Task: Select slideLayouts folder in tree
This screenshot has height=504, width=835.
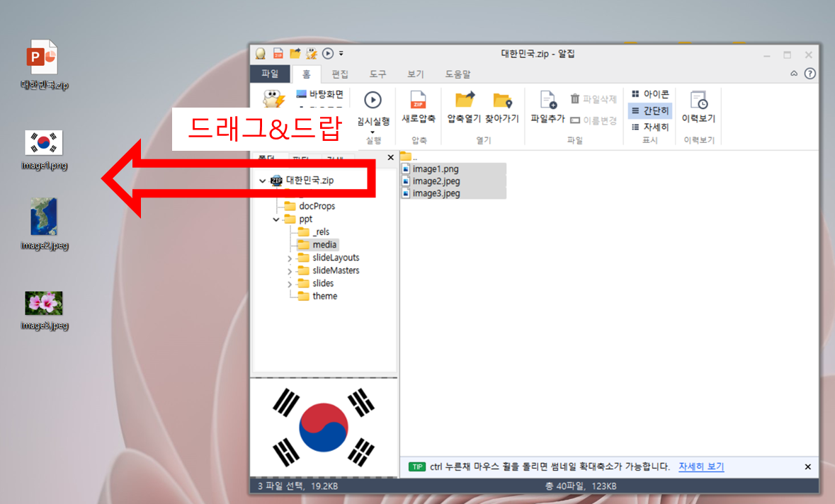Action: pyautogui.click(x=329, y=258)
